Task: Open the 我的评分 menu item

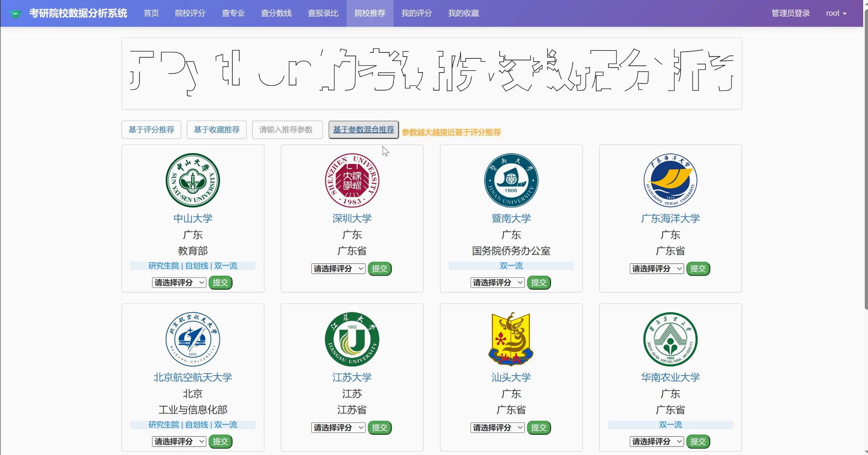Action: tap(416, 13)
